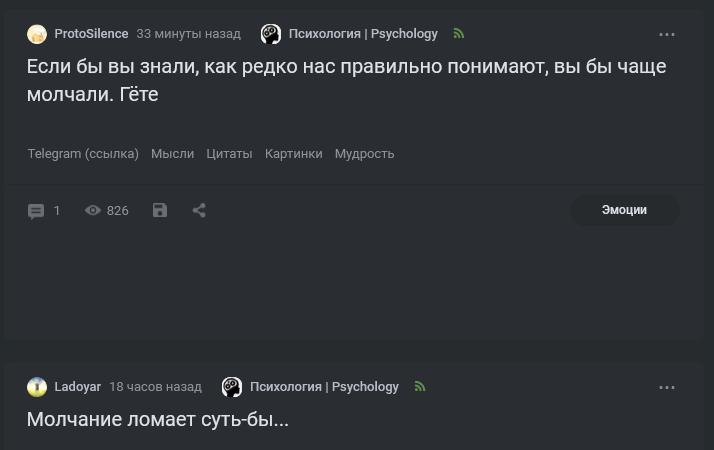Click the Psychology community logo in the second post
The width and height of the screenshot is (714, 450).
tap(232, 387)
